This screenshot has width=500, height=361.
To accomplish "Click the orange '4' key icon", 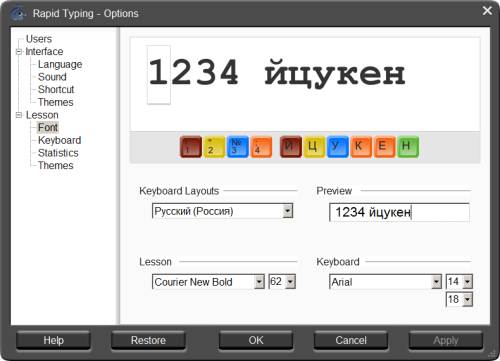I will tap(261, 146).
